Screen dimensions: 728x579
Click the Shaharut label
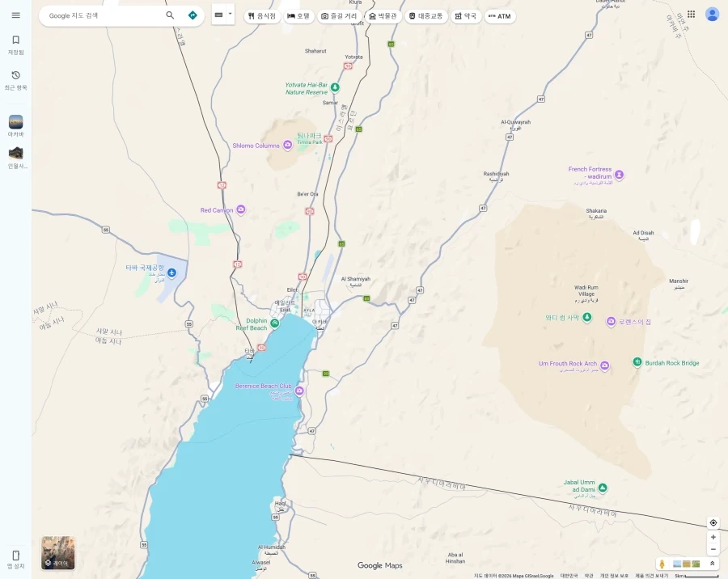[315, 51]
